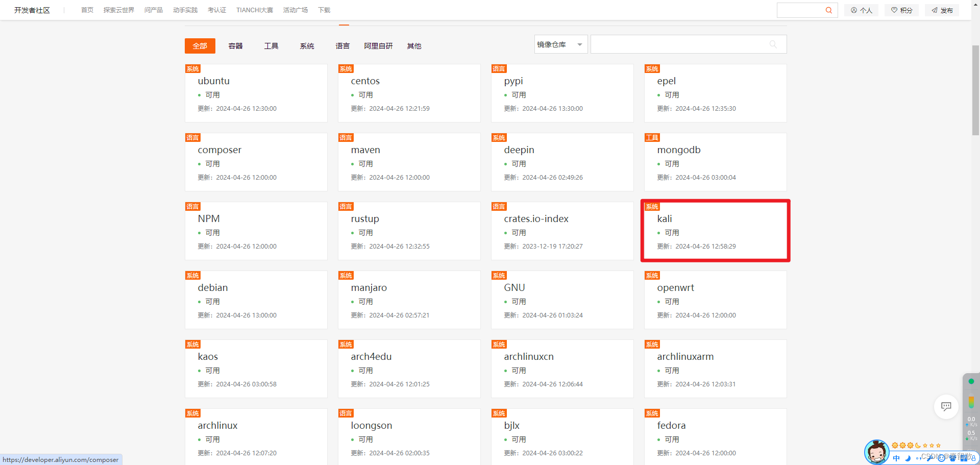Open the openwrt mirror card
The width and height of the screenshot is (980, 465).
coord(715,300)
